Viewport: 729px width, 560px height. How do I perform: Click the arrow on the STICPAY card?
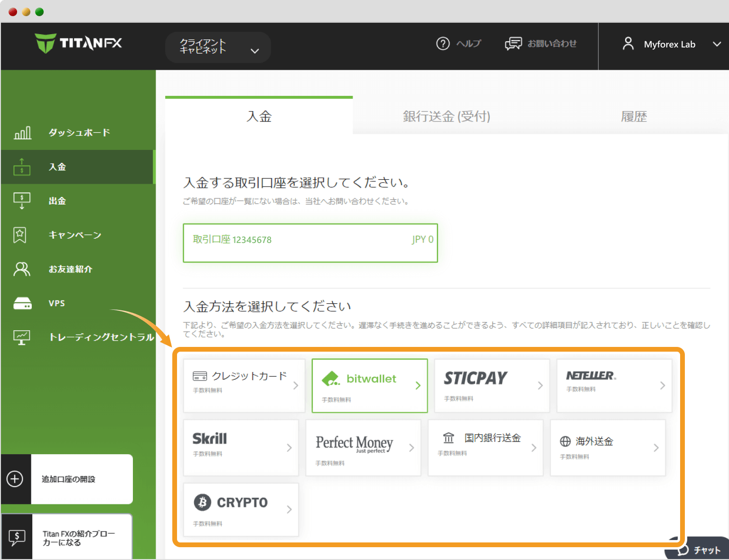pyautogui.click(x=540, y=385)
